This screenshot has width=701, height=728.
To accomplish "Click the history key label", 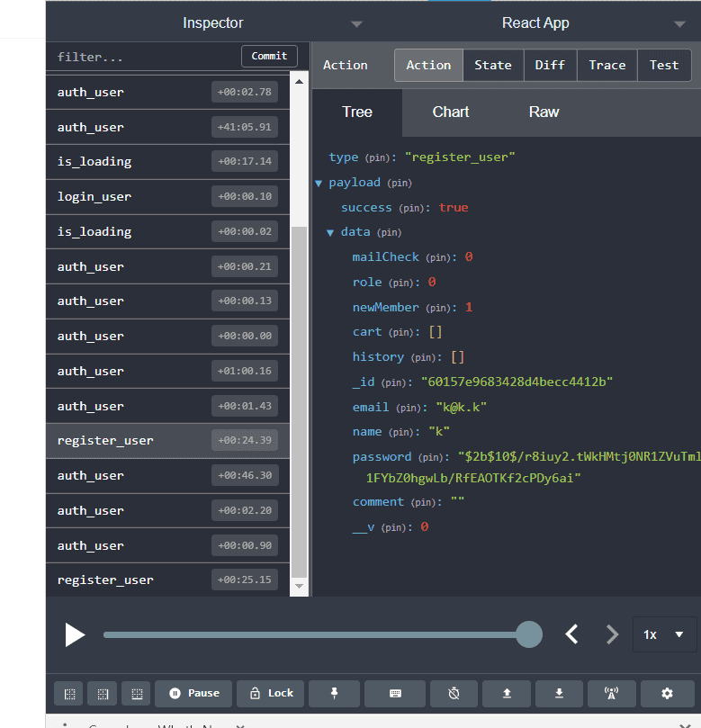I will (378, 357).
